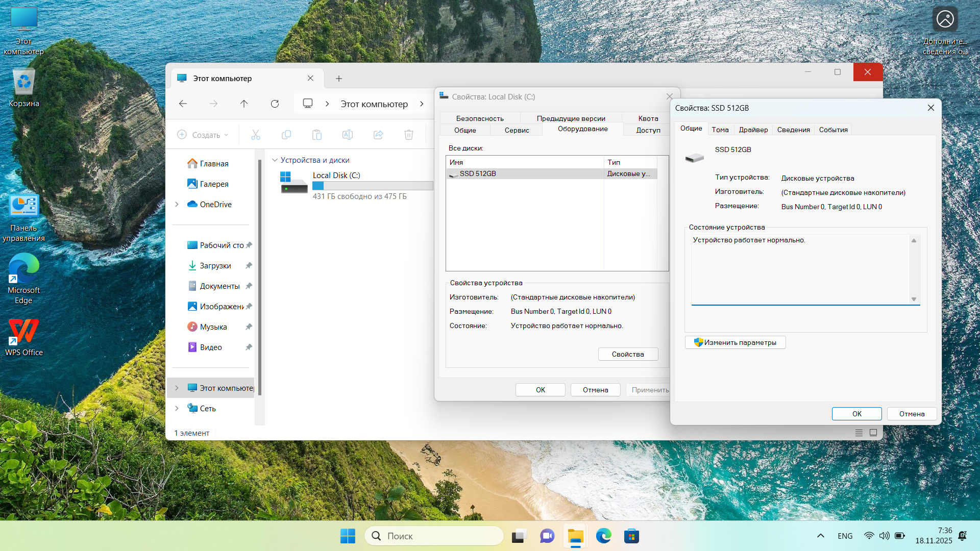Collapse the Устройства и диски group
The width and height of the screenshot is (980, 551).
click(x=275, y=160)
